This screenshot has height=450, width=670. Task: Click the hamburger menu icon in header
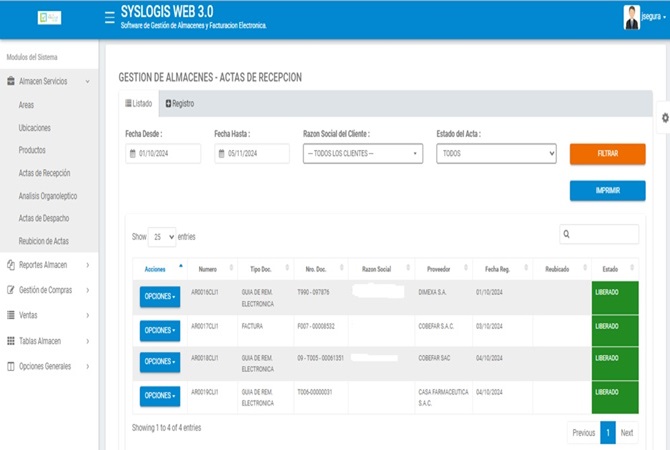point(109,19)
